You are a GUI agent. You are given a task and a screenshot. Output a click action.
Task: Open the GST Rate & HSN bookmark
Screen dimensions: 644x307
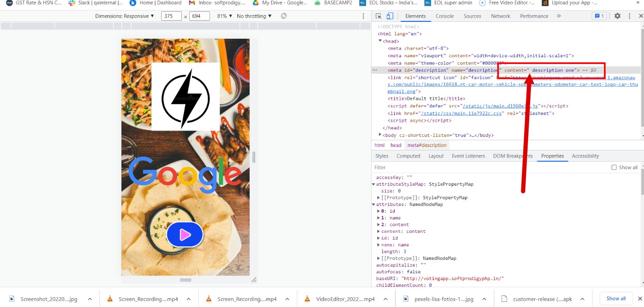(34, 3)
